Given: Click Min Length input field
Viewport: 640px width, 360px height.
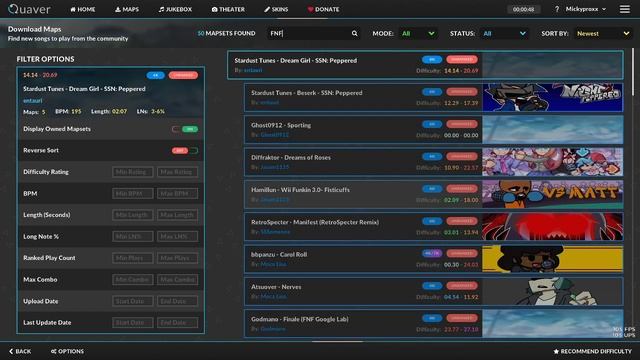Looking at the screenshot, I should 133,215.
